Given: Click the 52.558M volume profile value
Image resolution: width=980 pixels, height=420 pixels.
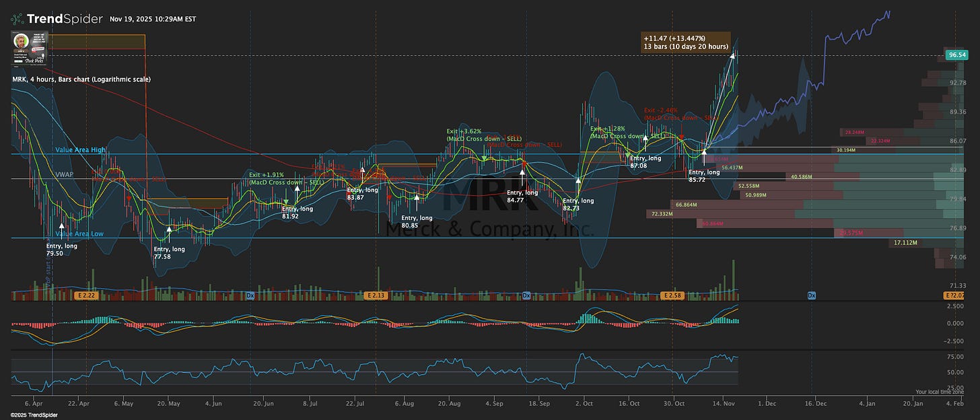Looking at the screenshot, I should tap(748, 186).
